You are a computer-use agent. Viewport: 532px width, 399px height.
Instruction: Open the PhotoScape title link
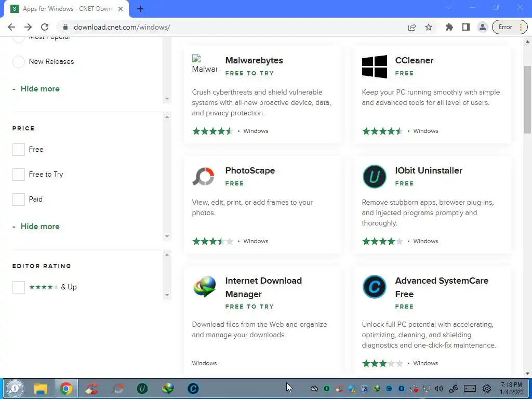(x=250, y=170)
